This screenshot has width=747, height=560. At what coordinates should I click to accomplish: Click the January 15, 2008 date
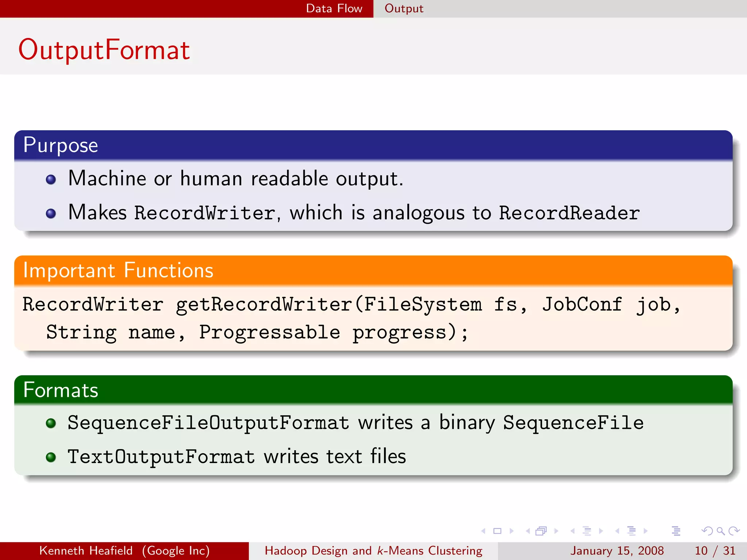(617, 551)
